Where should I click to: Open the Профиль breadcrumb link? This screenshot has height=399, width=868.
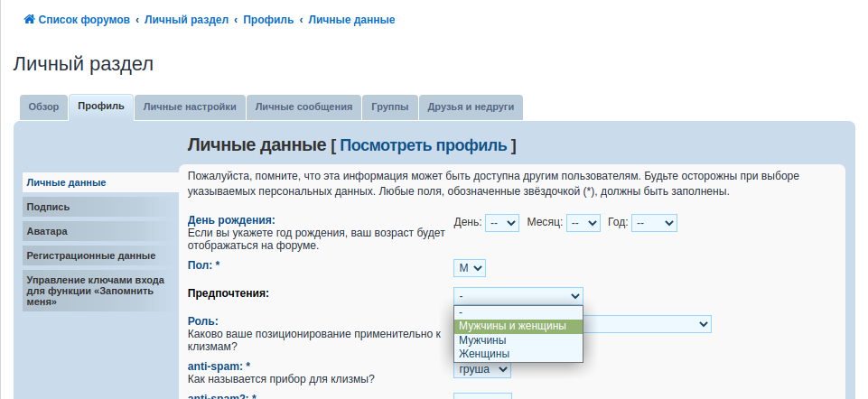268,20
